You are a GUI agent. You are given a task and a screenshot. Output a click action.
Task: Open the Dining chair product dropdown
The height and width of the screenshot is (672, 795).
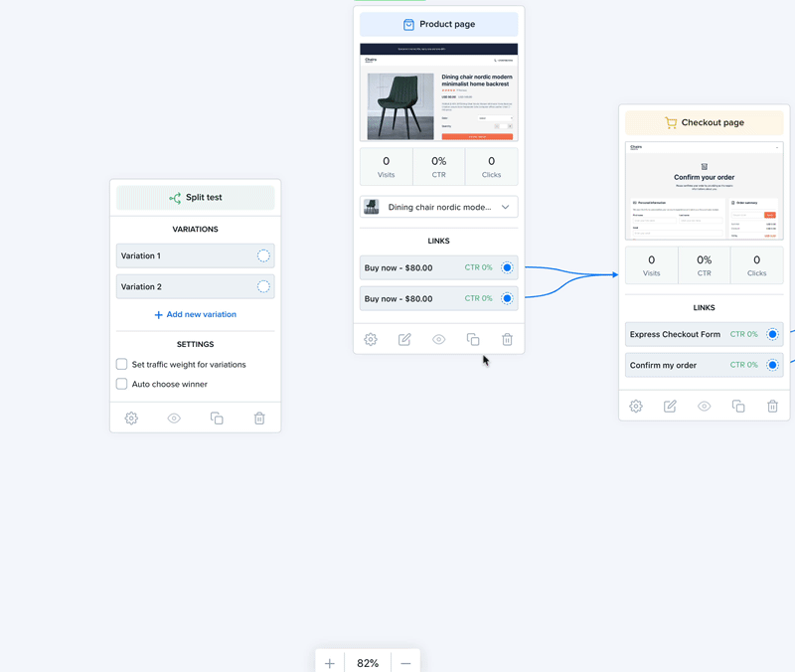tap(438, 207)
